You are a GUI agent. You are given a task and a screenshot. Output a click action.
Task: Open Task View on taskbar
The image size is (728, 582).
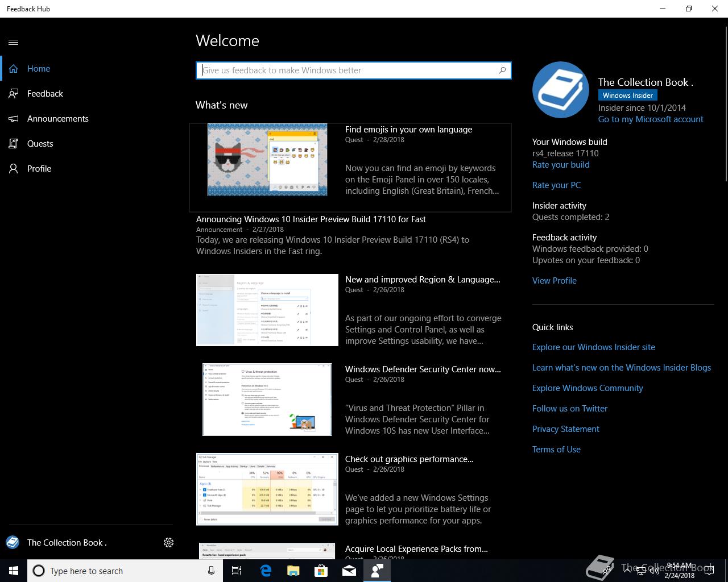click(237, 571)
